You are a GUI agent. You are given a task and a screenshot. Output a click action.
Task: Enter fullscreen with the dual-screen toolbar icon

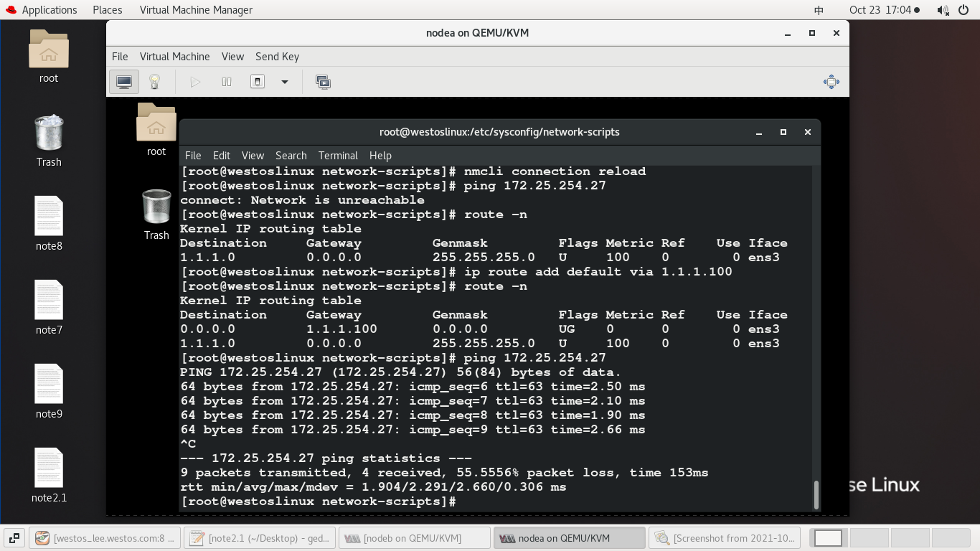click(x=323, y=81)
